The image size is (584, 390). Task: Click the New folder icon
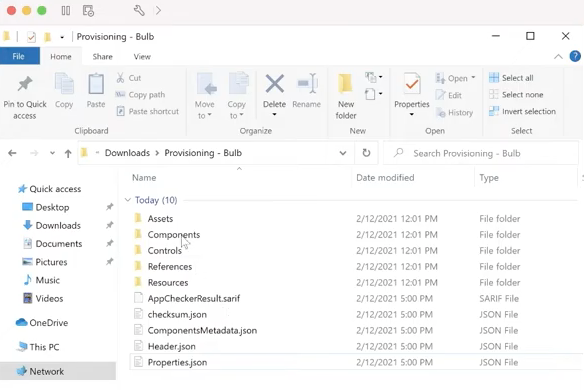[345, 83]
